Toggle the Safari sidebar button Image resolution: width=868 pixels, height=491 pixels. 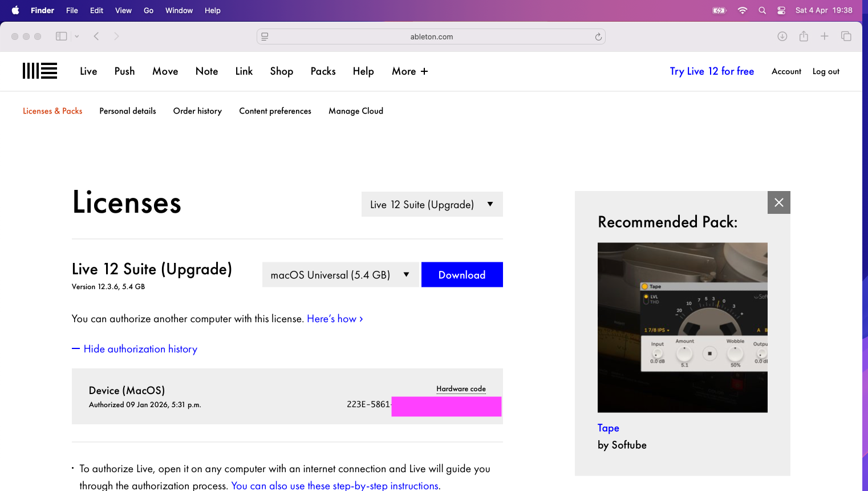(61, 36)
